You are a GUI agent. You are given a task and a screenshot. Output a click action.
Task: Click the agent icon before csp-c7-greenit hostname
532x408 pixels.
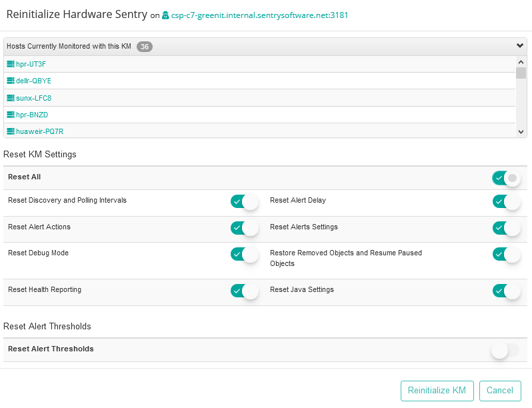tap(166, 15)
